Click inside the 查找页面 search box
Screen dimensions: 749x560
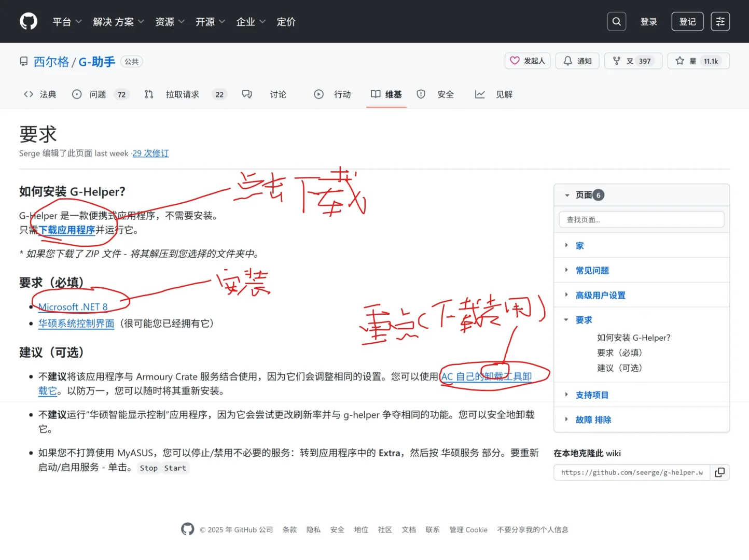coord(641,219)
